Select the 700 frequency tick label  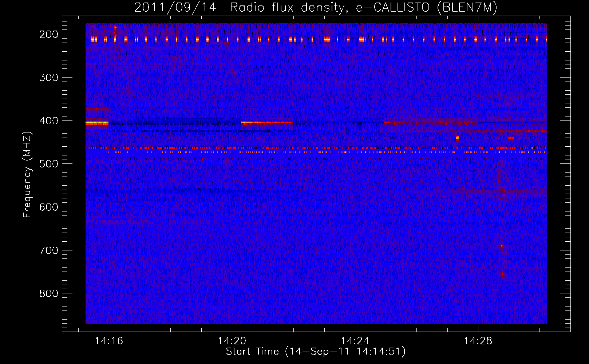(x=49, y=250)
